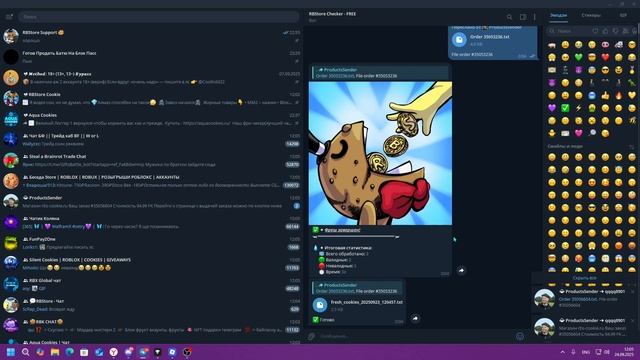The height and width of the screenshot is (360, 640).
Task: Focus the message input field
Action: [416, 336]
